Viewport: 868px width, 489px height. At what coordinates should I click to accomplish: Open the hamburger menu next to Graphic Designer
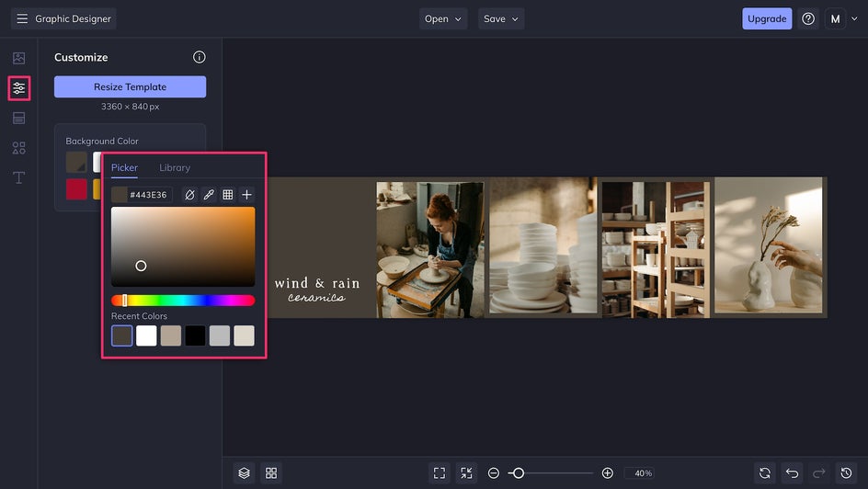21,18
